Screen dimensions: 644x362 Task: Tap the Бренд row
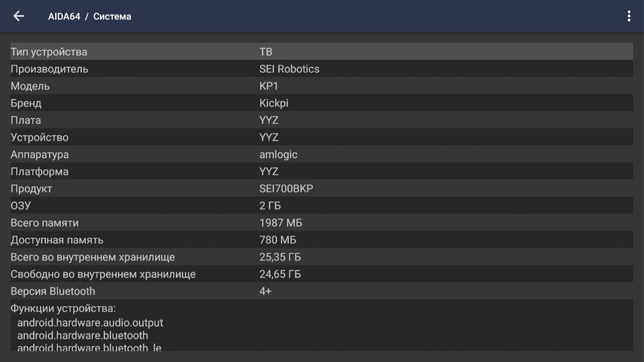pyautogui.click(x=321, y=103)
